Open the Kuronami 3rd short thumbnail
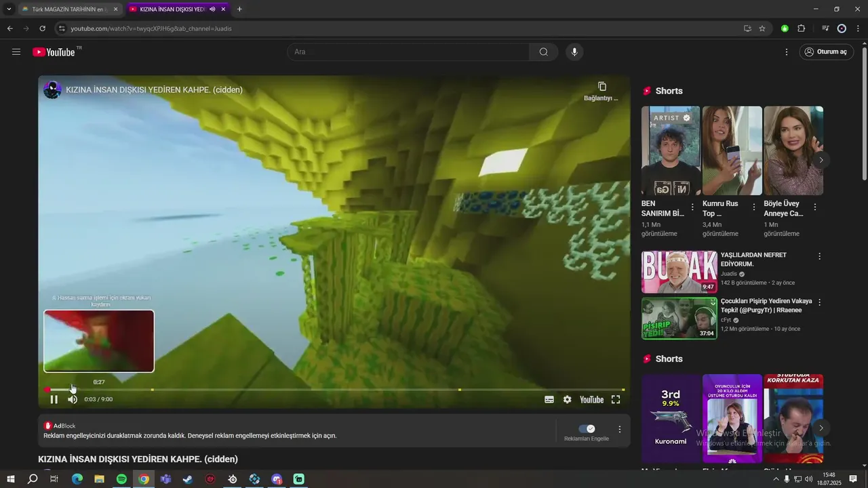This screenshot has width=868, height=488. click(x=671, y=418)
